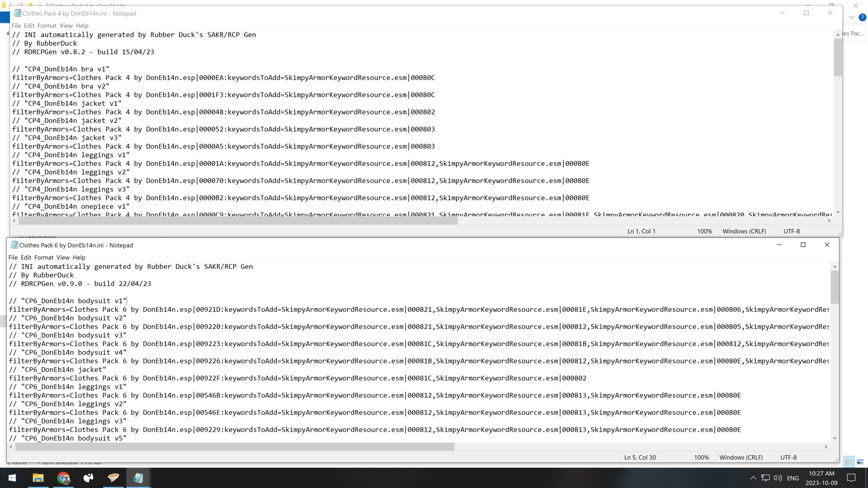Click vertical scrollbar thumb in Clothes Pack 6 window
Image resolution: width=868 pixels, height=488 pixels.
(835, 287)
